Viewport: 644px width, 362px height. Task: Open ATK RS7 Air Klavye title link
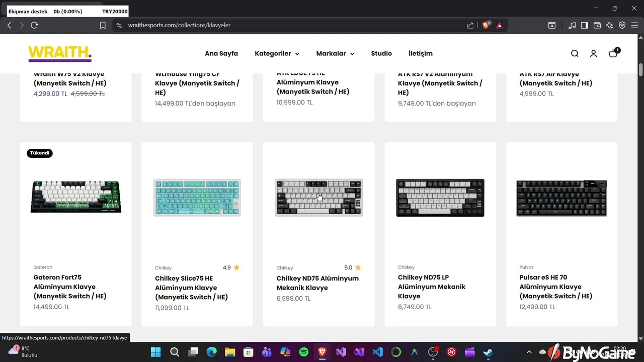pos(556,79)
